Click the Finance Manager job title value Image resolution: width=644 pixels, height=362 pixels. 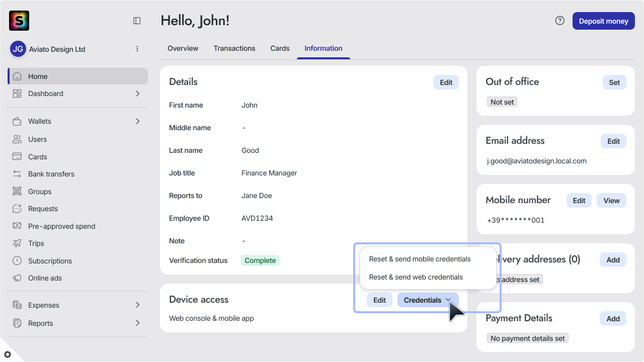269,173
